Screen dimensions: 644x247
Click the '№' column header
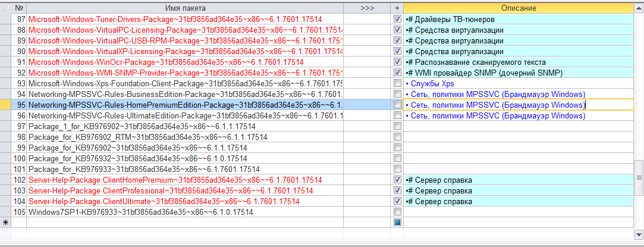coord(19,8)
